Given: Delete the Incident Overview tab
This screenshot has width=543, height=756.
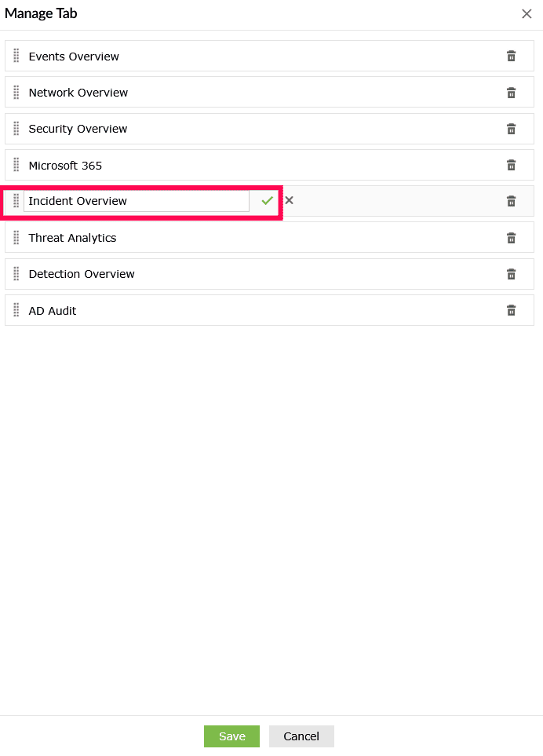Looking at the screenshot, I should coord(511,201).
